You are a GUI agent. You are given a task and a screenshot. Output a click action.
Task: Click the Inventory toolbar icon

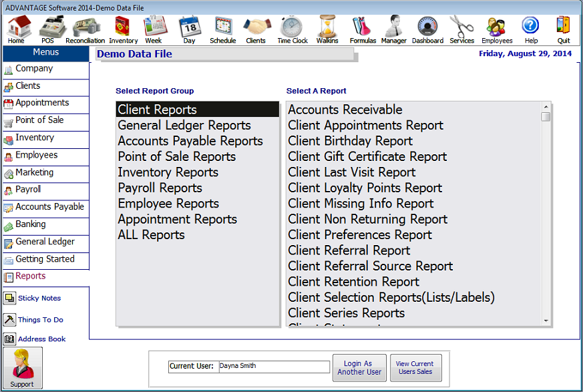point(123,30)
